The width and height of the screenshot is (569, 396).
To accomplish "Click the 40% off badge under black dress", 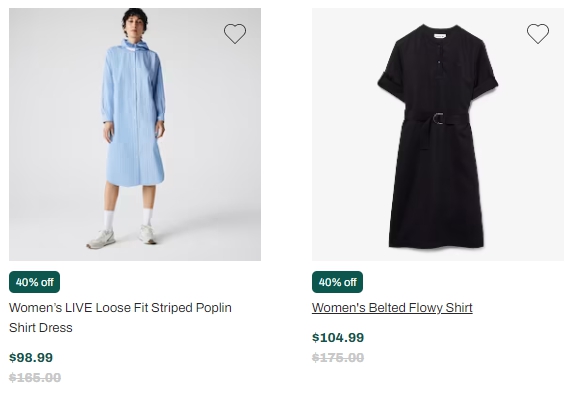I will (337, 282).
